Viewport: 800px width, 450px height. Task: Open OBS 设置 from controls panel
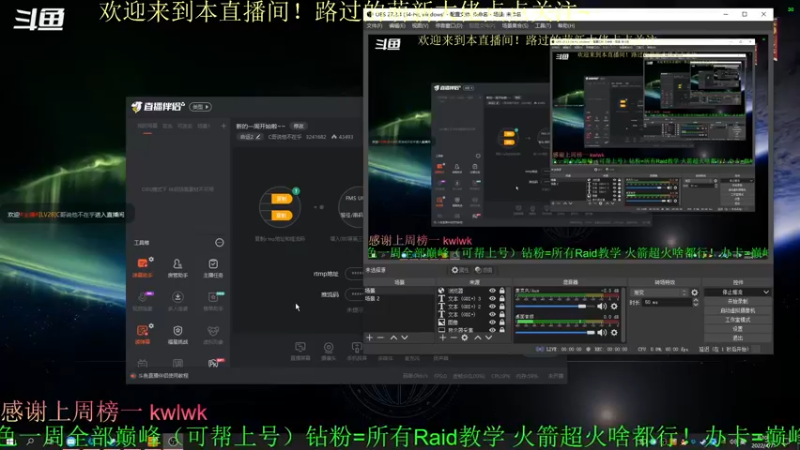(737, 329)
